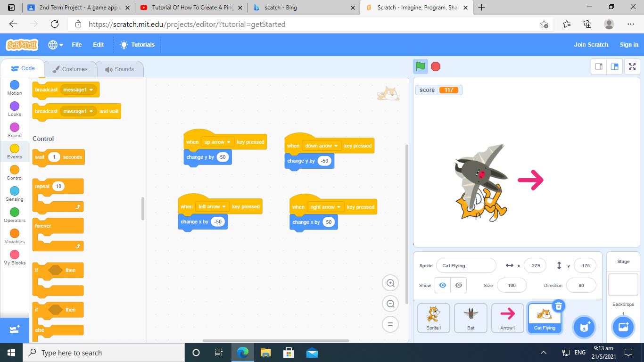This screenshot has height=362, width=644.
Task: Click the Join Scratch link
Action: [x=591, y=45]
